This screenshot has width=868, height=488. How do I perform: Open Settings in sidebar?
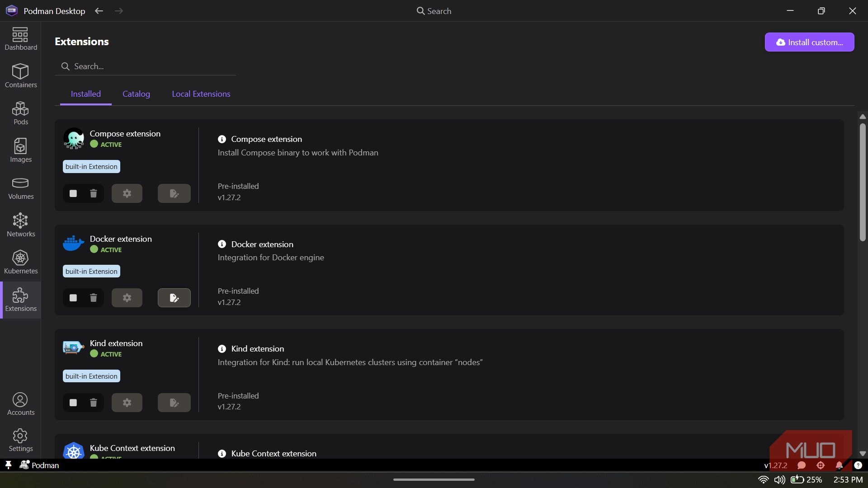point(20,441)
